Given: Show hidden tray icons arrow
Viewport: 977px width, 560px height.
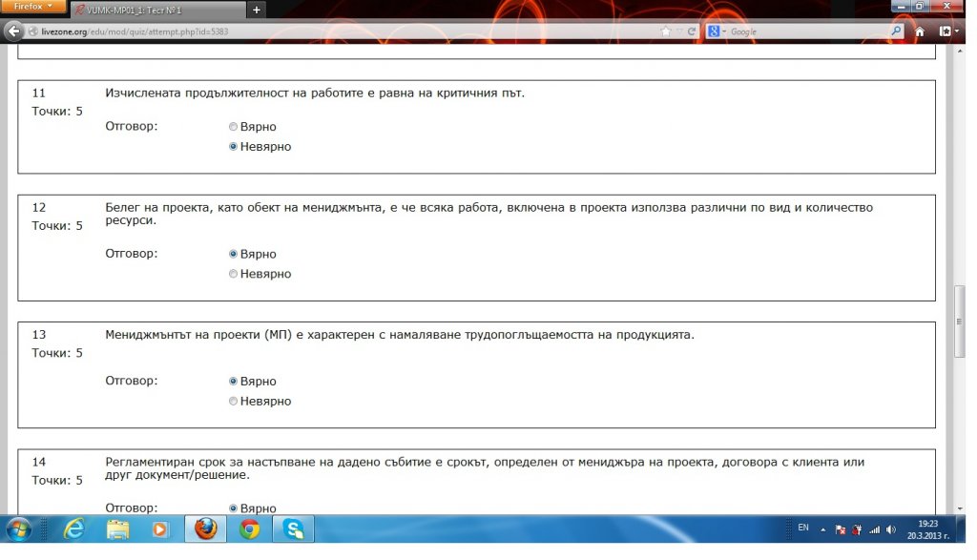Looking at the screenshot, I should coord(823,529).
